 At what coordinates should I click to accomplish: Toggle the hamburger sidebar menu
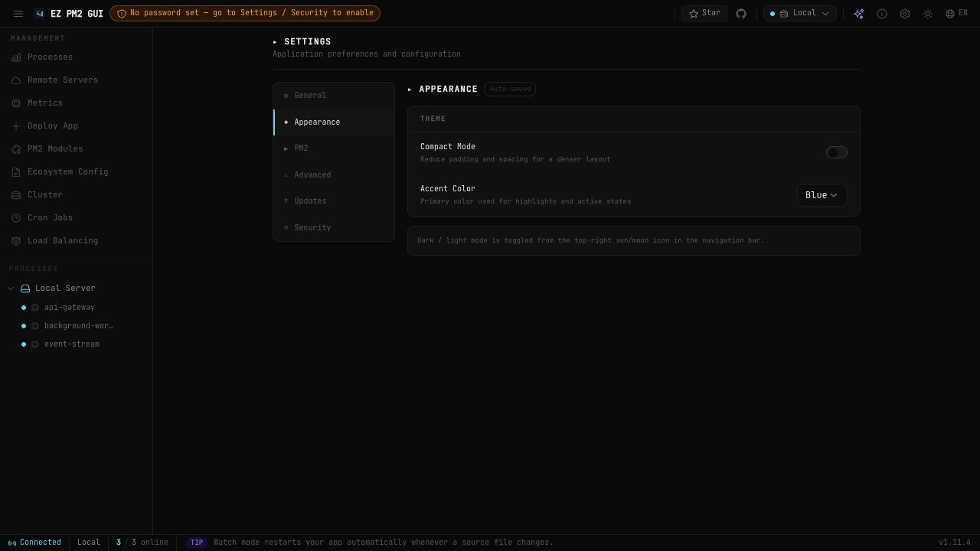[x=18, y=14]
